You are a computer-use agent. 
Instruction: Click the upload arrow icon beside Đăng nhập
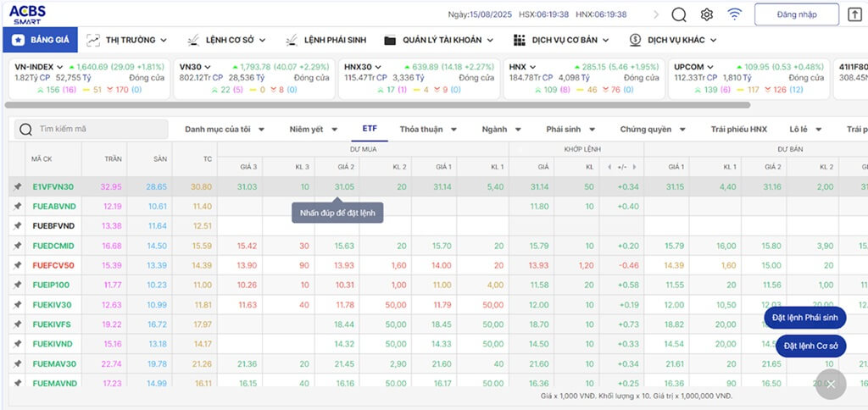click(x=854, y=14)
